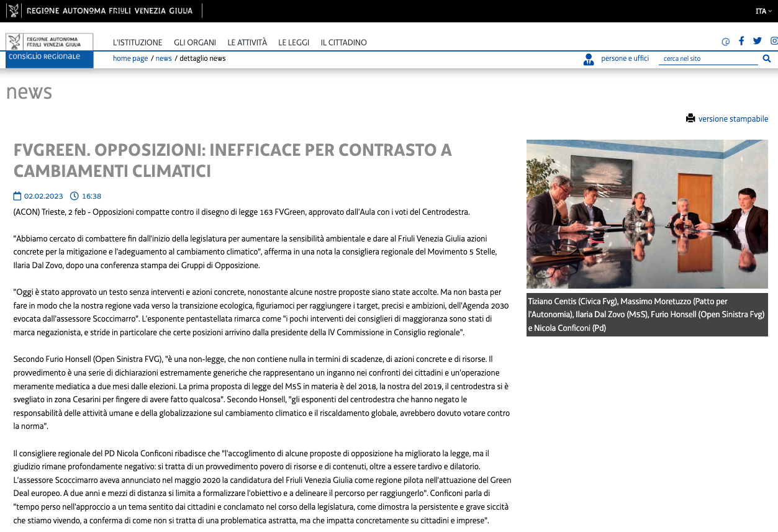This screenshot has height=532, width=778.
Task: Open the Instagram icon in header
Action: coord(774,41)
